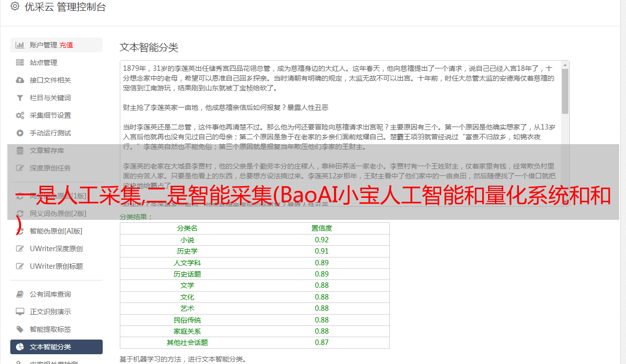Click the 小说 category cell
This screenshot has width=626, height=364.
point(187,240)
